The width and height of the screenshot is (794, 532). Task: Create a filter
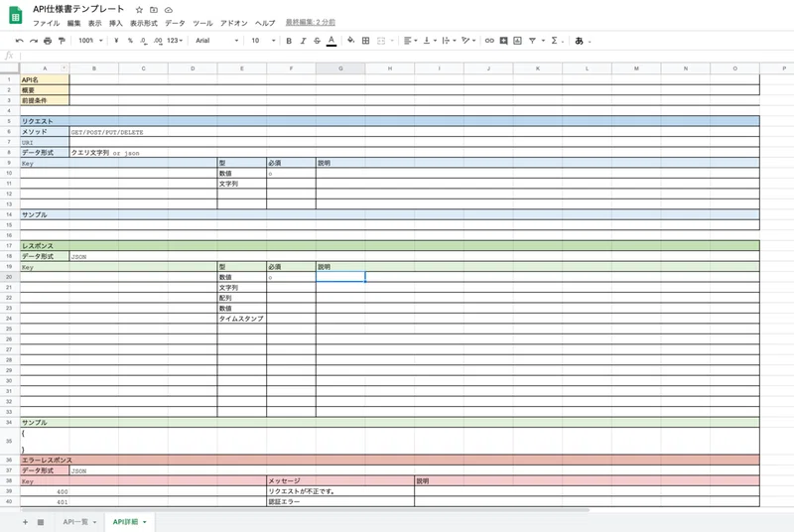[532, 41]
